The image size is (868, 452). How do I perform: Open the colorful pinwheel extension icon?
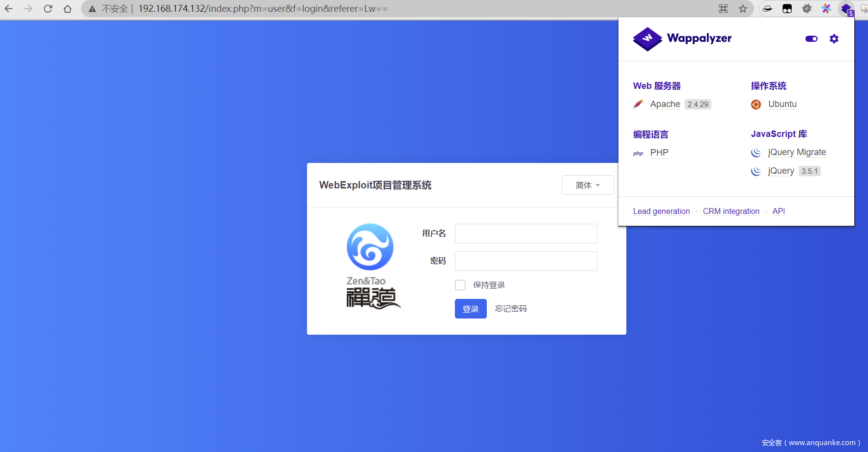[826, 9]
